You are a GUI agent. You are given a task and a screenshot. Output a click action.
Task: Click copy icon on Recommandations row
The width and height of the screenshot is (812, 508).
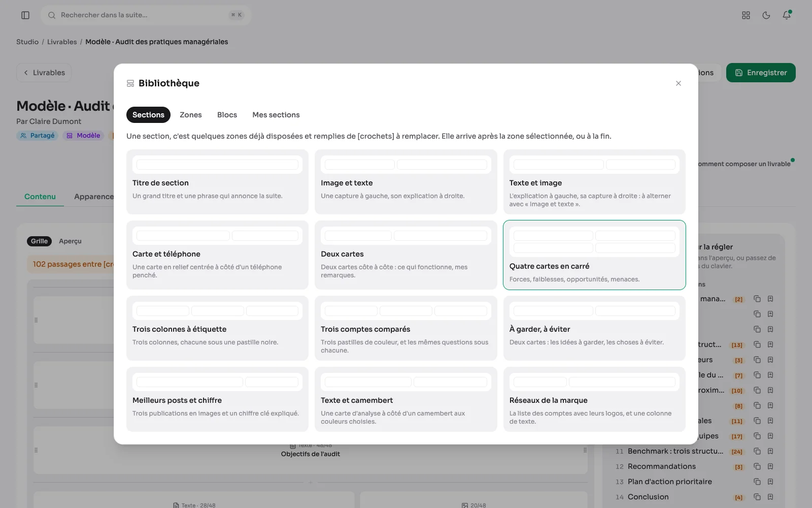point(757,466)
